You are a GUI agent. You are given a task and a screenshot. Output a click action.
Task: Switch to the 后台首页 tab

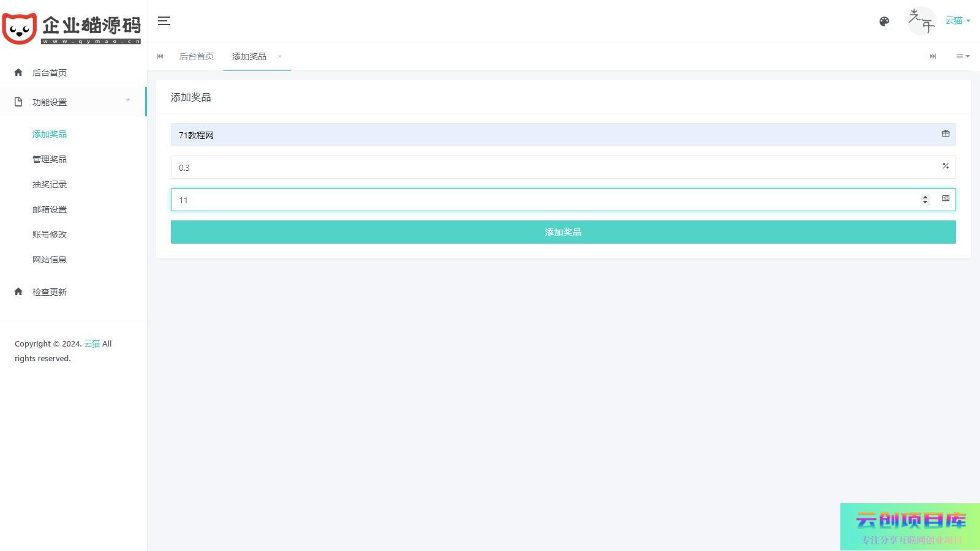click(196, 56)
